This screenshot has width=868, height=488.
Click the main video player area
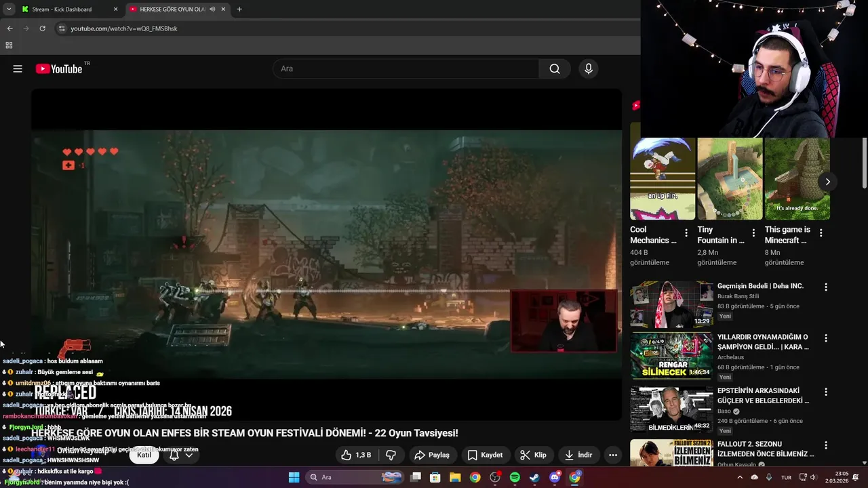click(x=326, y=254)
